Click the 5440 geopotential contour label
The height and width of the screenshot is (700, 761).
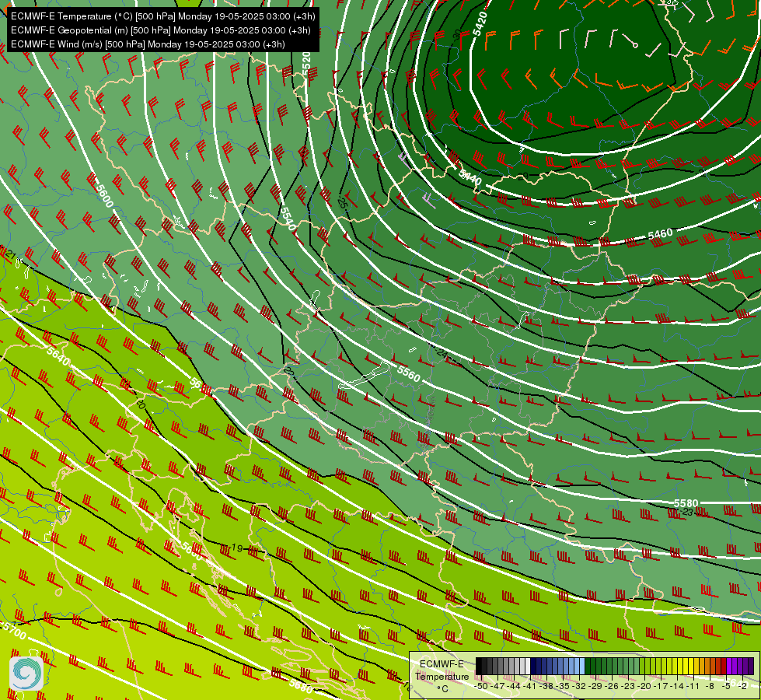click(x=470, y=178)
